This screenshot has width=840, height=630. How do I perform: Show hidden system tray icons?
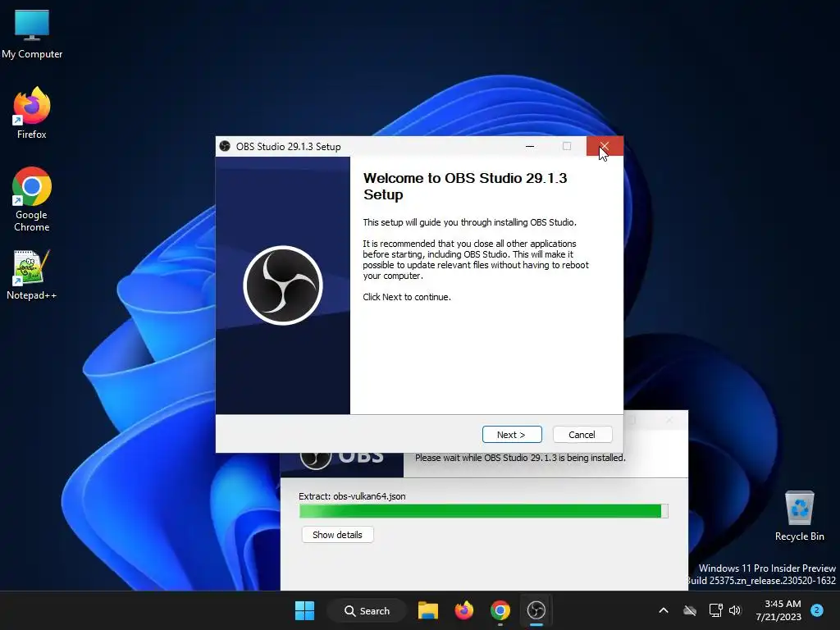click(x=663, y=610)
